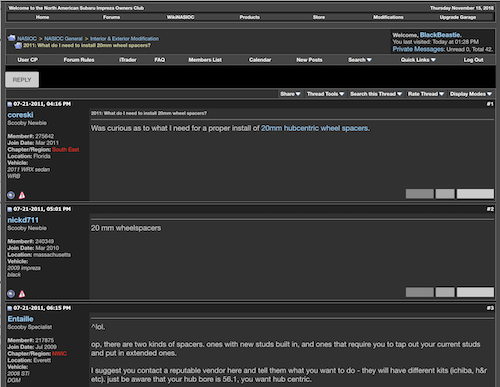Click the darkest grey button in nickd711's post
The image size is (500, 387).
click(x=420, y=292)
